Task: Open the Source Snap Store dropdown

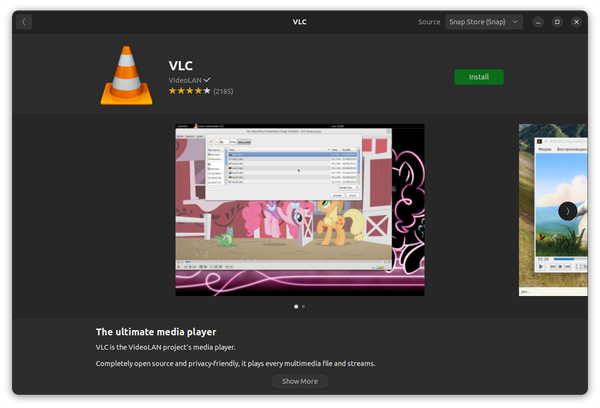Action: [x=484, y=22]
